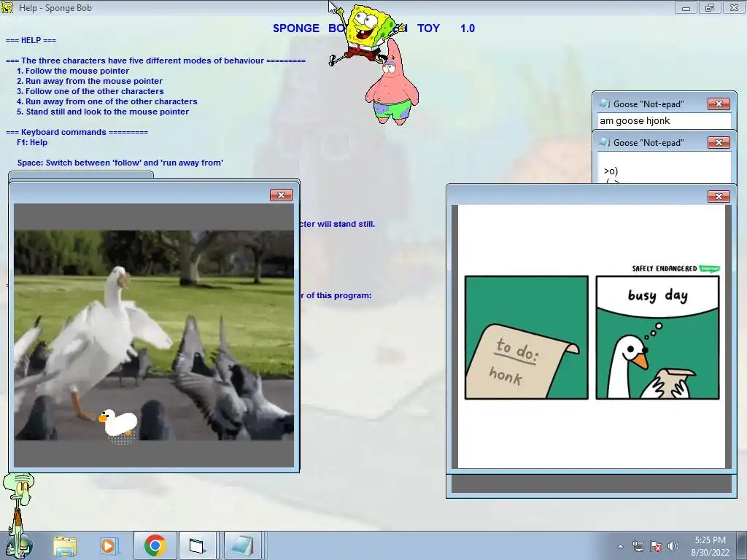
Task: Click the small white desktop goose
Action: point(118,422)
